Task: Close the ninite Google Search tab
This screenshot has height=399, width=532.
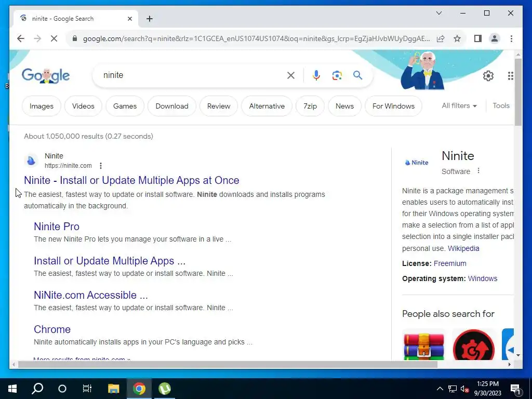Action: (129, 19)
